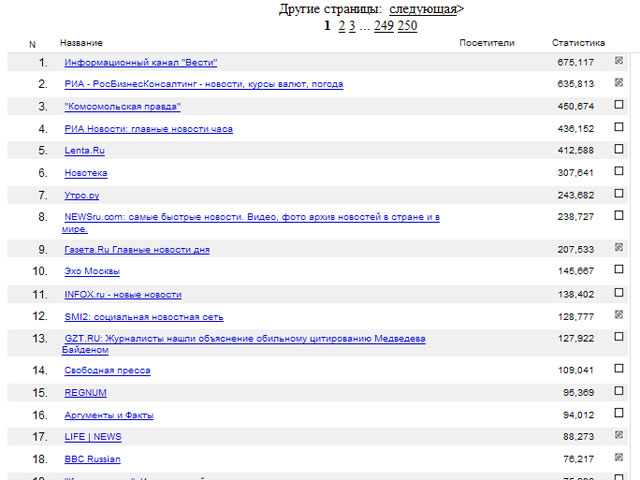Open the INFOX.ru новые новости link
Image resolution: width=640 pixels, height=480 pixels.
click(122, 295)
